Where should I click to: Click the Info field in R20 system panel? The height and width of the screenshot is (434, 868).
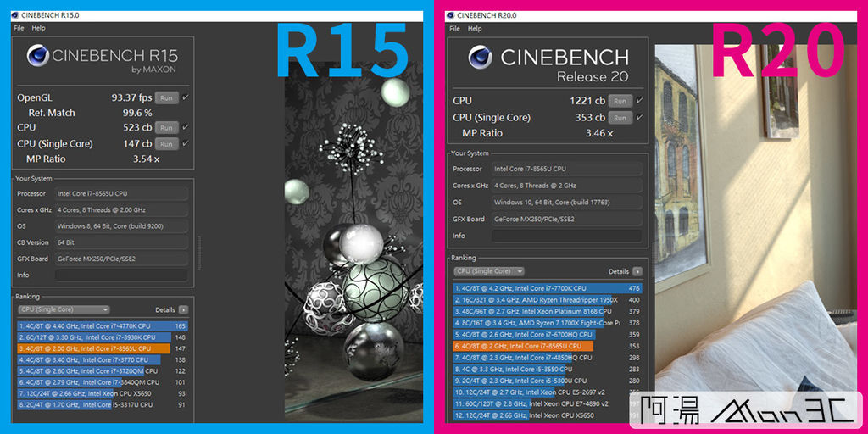click(x=567, y=236)
